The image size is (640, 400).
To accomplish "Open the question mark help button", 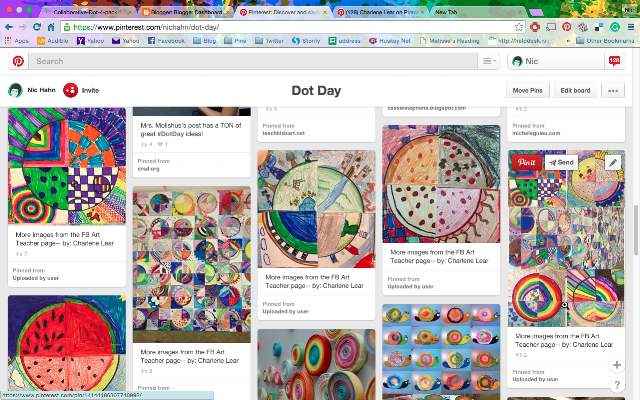I will point(617,384).
